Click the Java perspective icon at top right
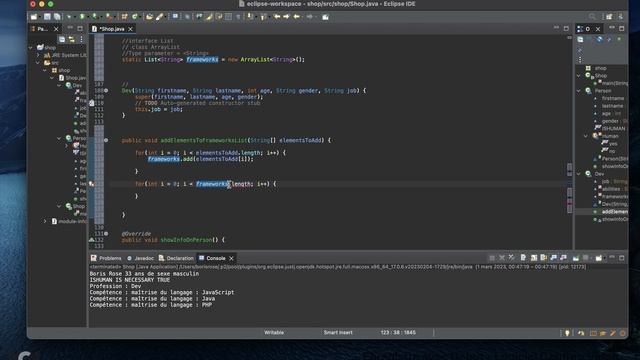This screenshot has height=360, width=640. click(620, 17)
